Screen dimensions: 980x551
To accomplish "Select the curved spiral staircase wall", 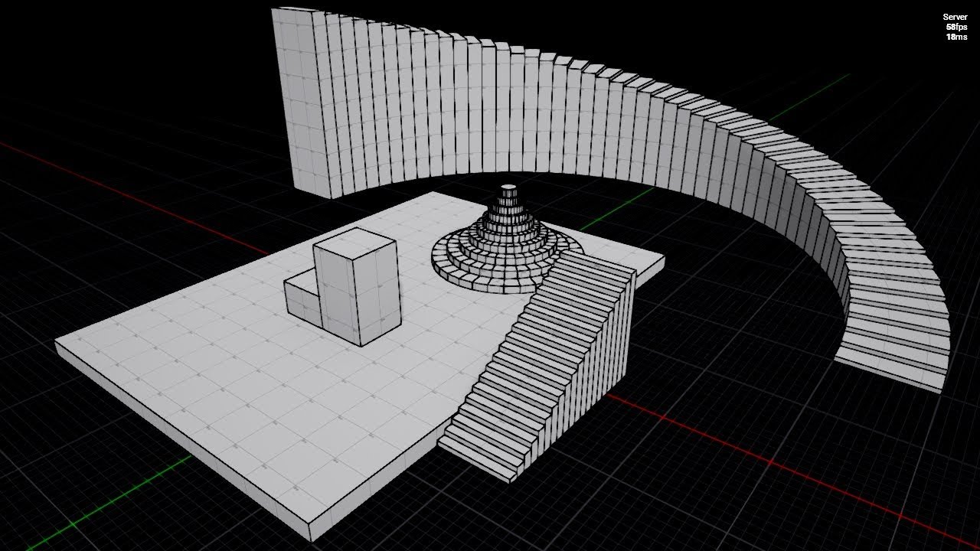I will click(x=612, y=199).
